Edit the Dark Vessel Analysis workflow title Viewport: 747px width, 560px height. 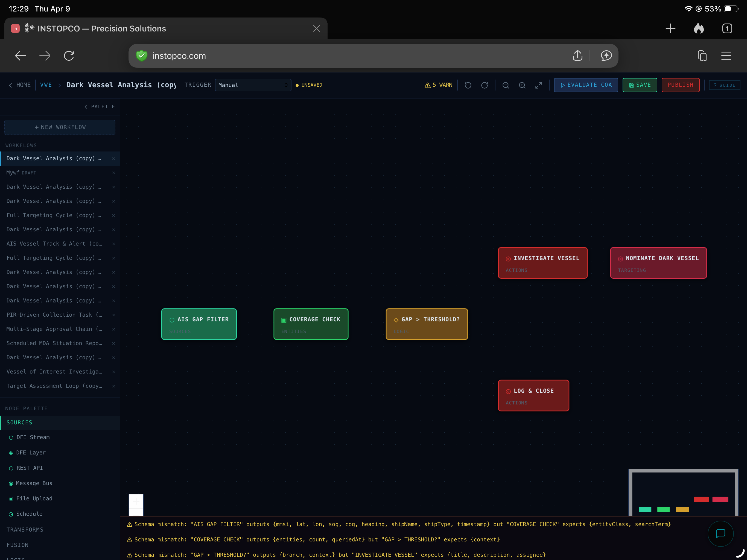point(121,85)
